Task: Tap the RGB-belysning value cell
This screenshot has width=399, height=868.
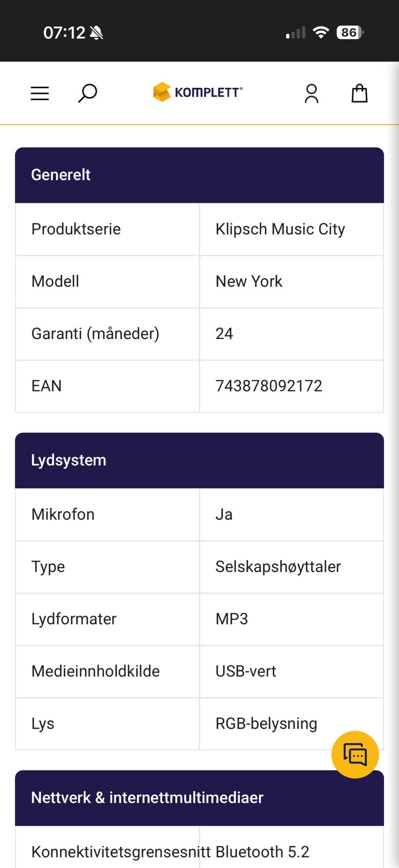Action: pos(266,724)
